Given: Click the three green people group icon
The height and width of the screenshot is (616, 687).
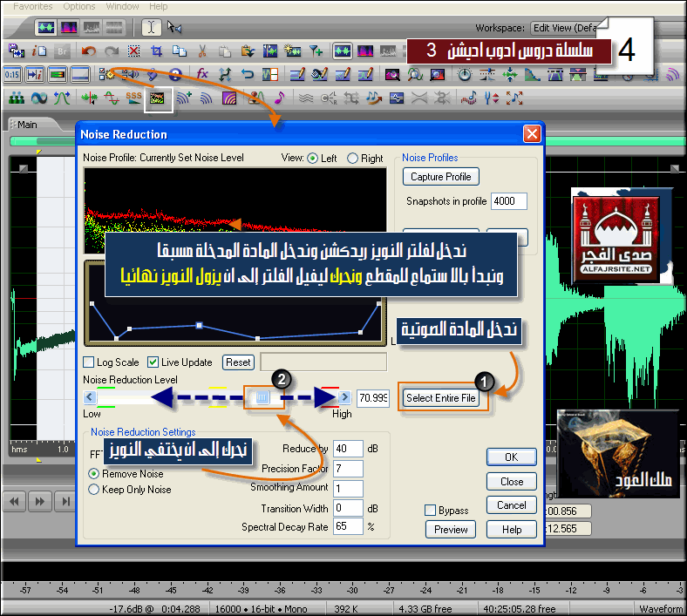Looking at the screenshot, I should coord(17,98).
